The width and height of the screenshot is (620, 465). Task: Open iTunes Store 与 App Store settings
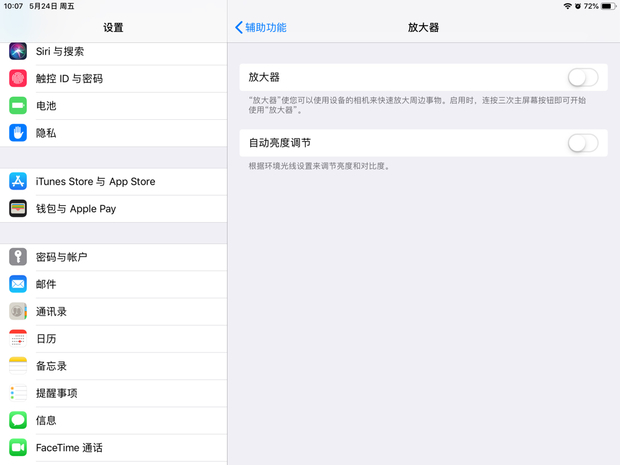tap(113, 181)
